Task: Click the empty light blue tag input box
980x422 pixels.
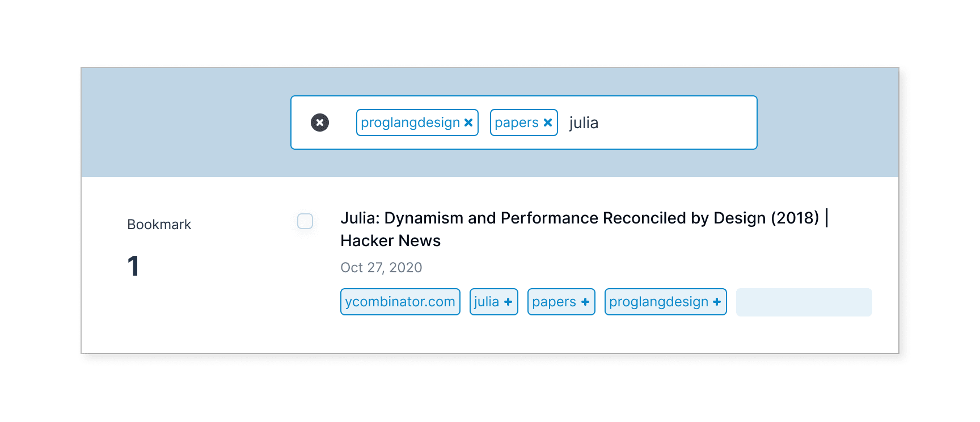Action: click(x=804, y=302)
